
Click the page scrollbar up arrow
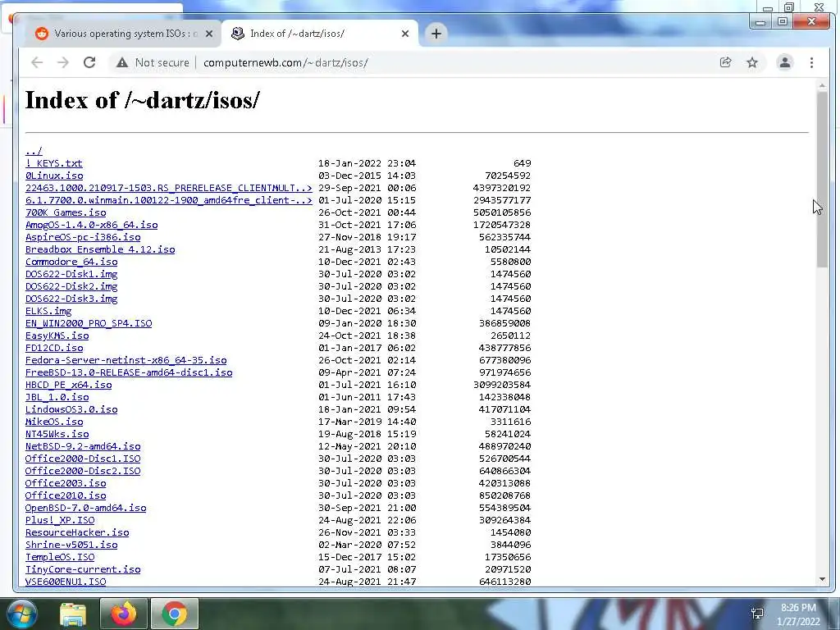tap(822, 85)
